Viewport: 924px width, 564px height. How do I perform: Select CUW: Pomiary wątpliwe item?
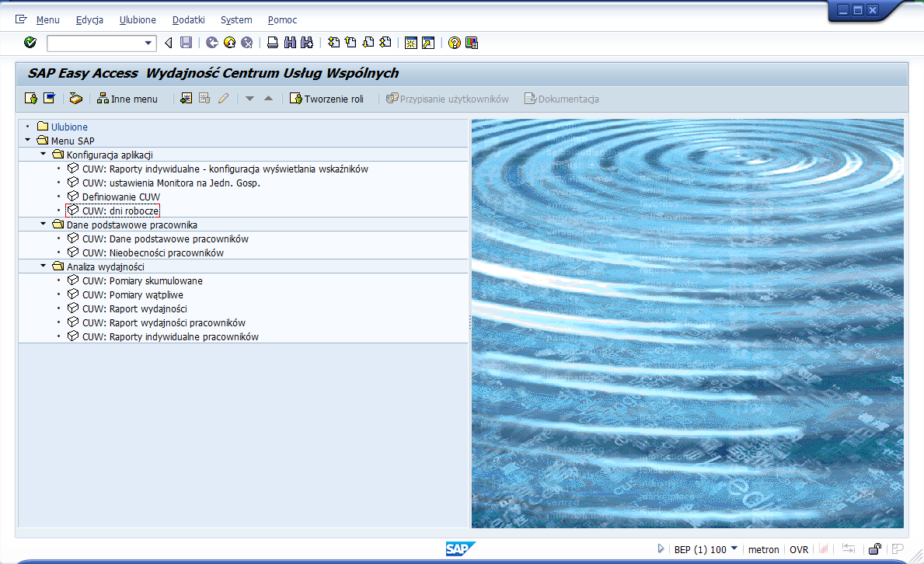(133, 294)
